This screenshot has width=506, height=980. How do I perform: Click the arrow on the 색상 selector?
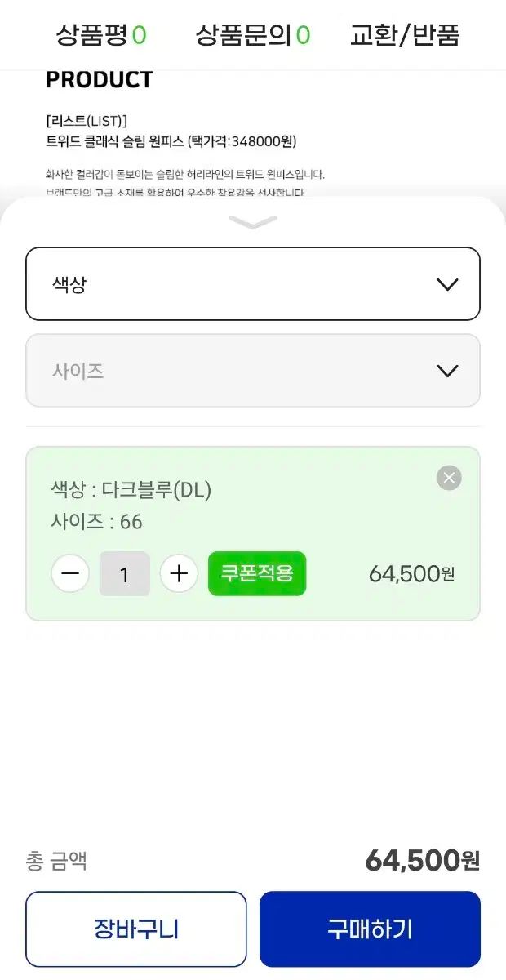[447, 284]
